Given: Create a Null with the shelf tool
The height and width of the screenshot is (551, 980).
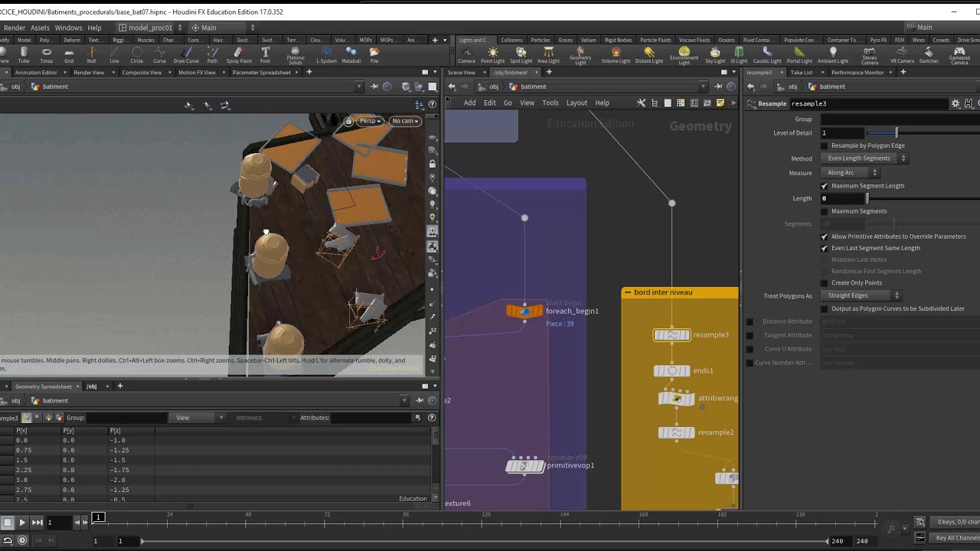Looking at the screenshot, I should pyautogui.click(x=91, y=55).
